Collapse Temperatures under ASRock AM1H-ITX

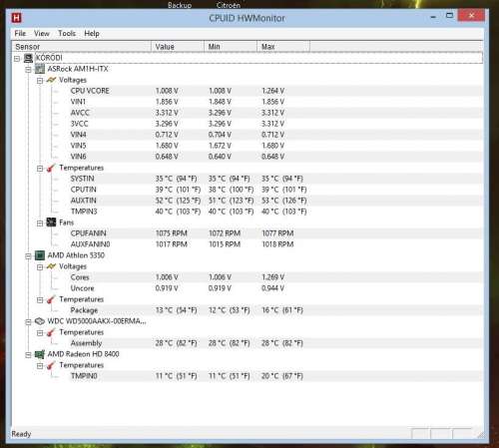point(40,169)
